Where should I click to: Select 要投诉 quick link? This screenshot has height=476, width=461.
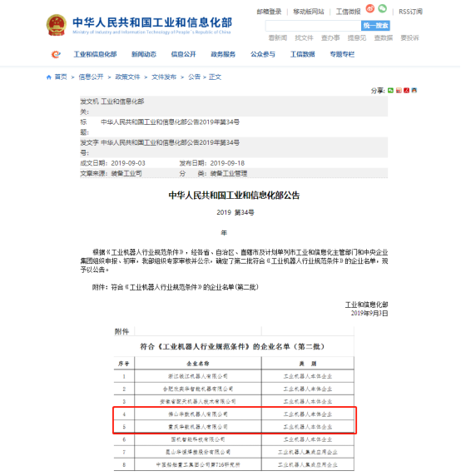tap(409, 38)
